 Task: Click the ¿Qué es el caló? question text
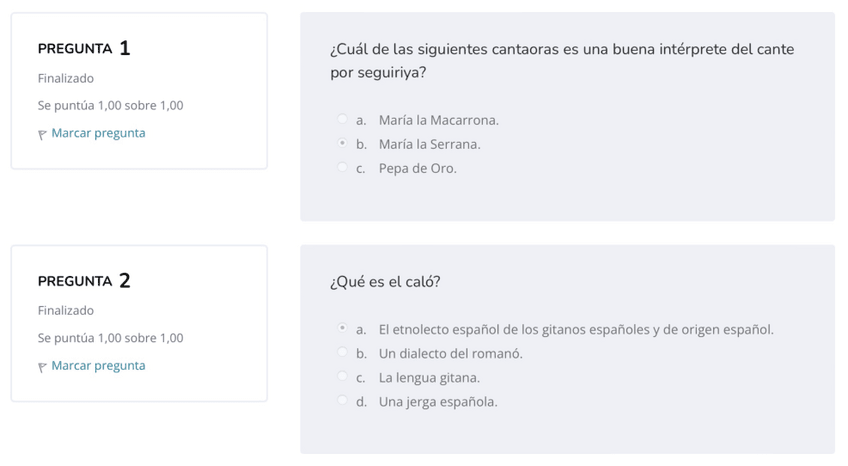385,282
